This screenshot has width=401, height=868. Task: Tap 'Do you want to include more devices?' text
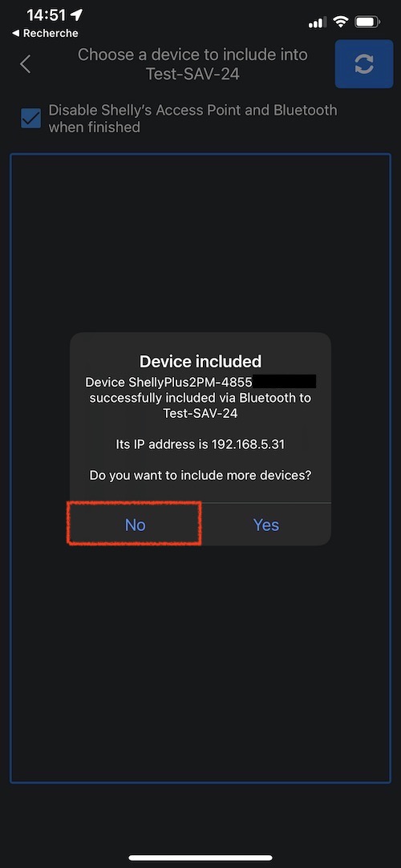(x=200, y=475)
